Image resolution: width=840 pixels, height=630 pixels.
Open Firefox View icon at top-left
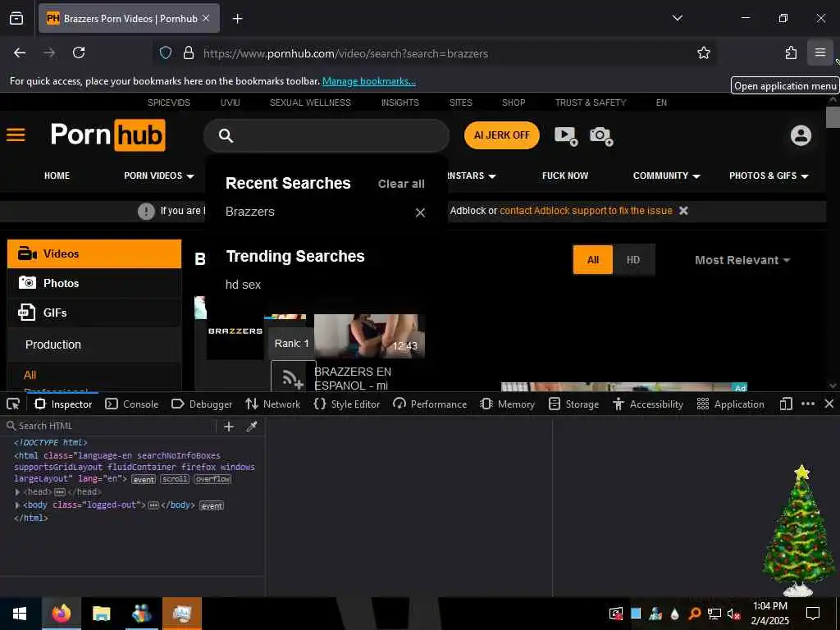pos(16,18)
